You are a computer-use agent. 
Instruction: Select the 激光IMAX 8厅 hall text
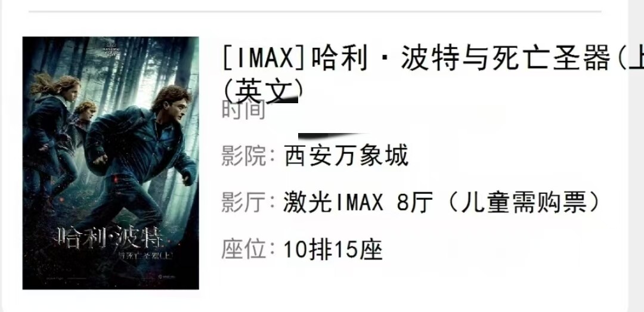(x=358, y=203)
